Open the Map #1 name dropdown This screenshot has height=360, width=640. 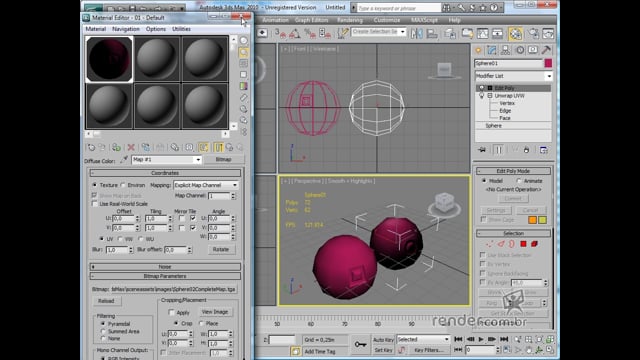pyautogui.click(x=198, y=160)
